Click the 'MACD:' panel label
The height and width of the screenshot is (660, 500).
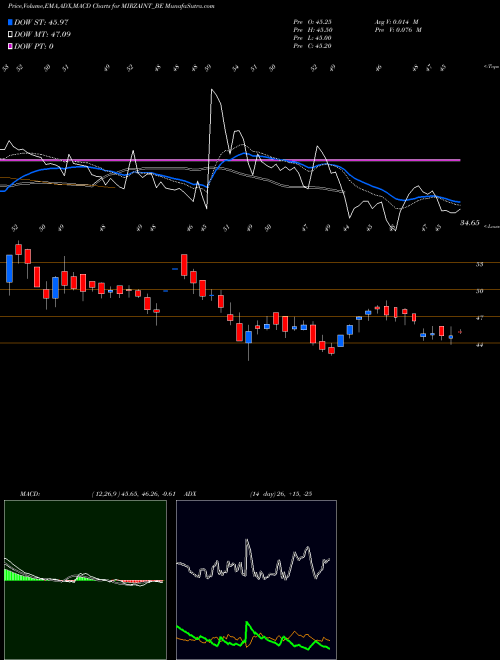[30, 494]
